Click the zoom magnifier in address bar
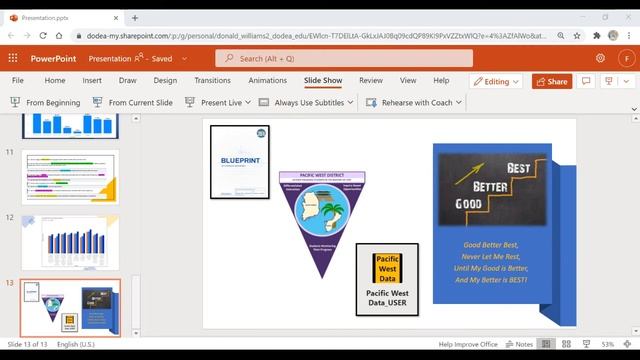Image resolution: width=640 pixels, height=360 pixels. [561, 36]
